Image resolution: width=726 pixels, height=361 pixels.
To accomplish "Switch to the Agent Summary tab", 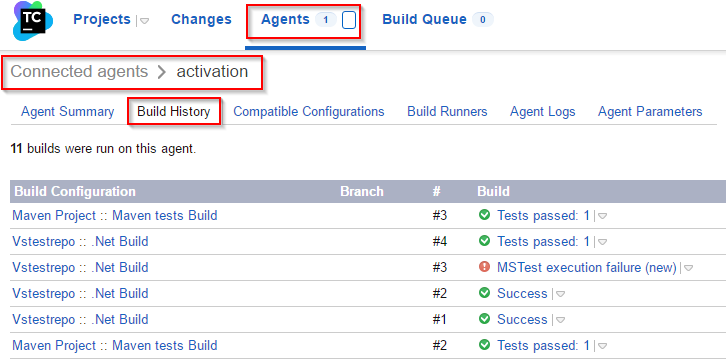I will (68, 112).
